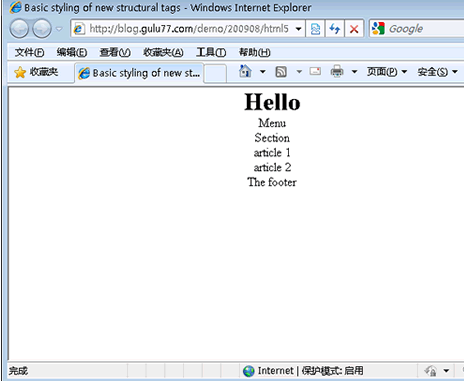This screenshot has height=381, width=464.
Task: Refresh the page using the refresh icon
Action: tap(334, 29)
